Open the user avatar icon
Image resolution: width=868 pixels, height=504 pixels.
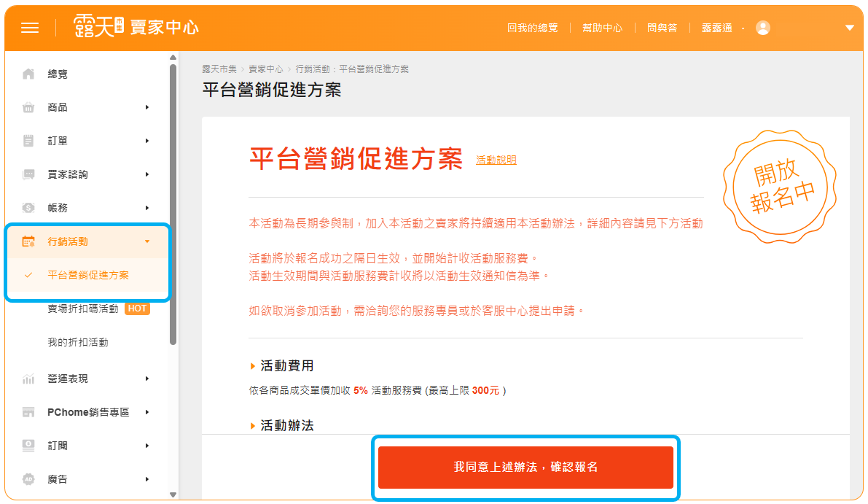pos(763,28)
